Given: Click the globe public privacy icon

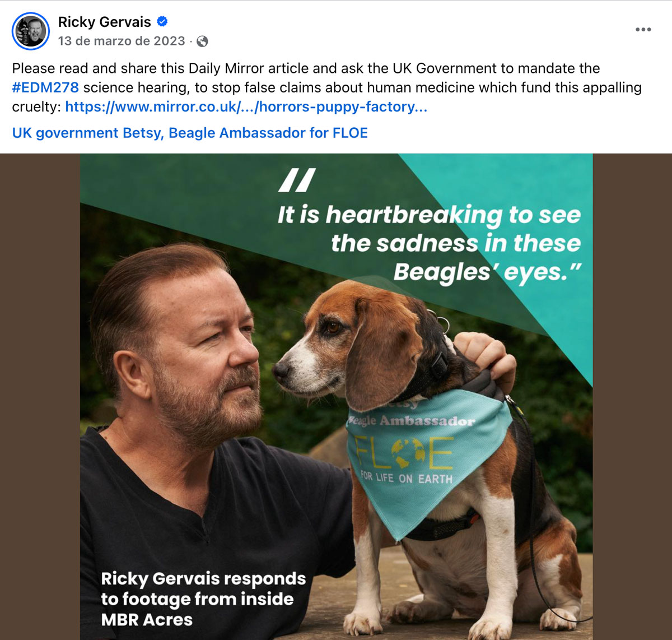Looking at the screenshot, I should point(203,41).
